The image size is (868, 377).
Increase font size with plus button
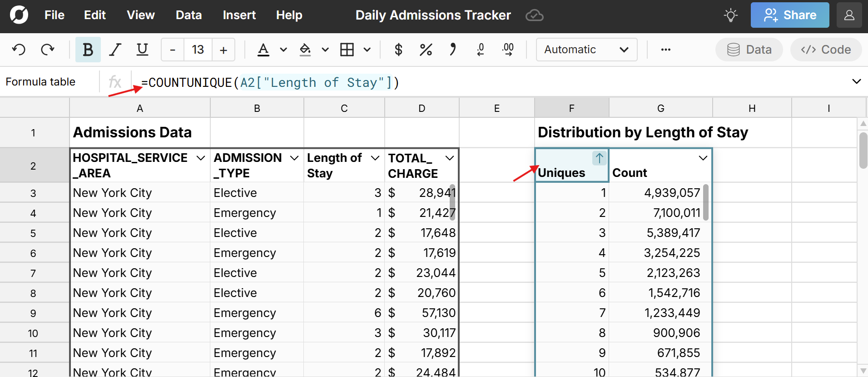[223, 50]
